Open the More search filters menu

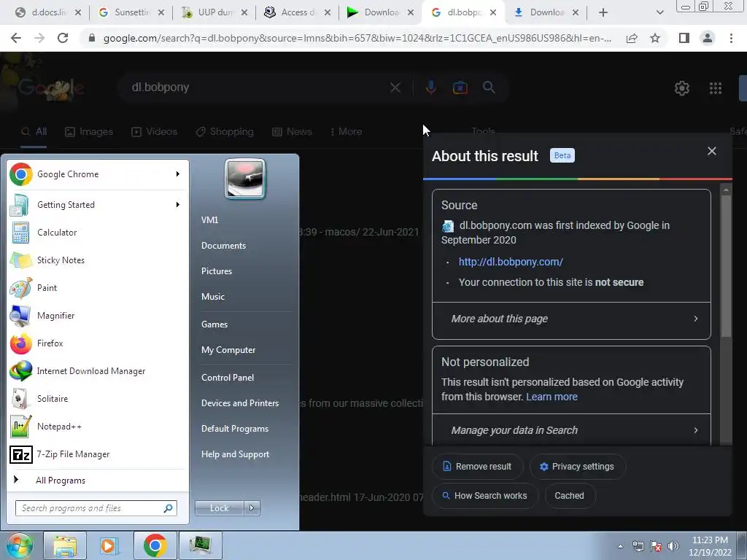(x=347, y=132)
